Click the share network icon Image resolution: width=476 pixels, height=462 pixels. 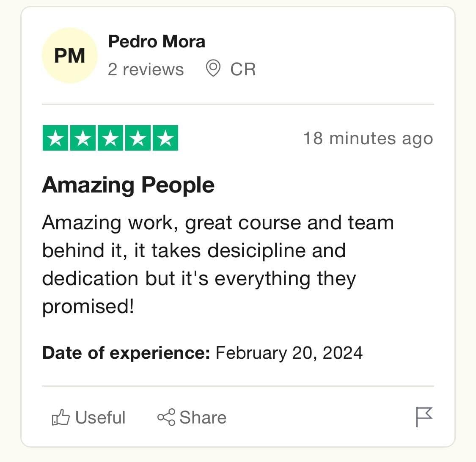(x=166, y=417)
